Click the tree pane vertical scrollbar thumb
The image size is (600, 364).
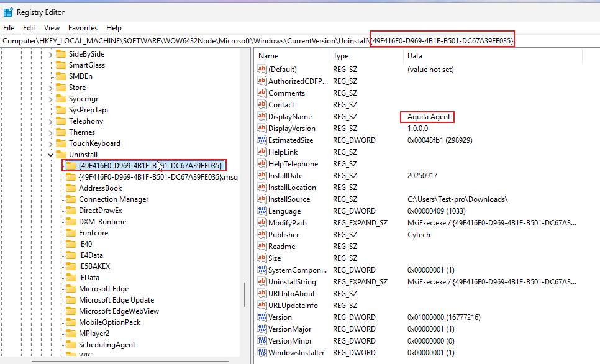[245, 294]
